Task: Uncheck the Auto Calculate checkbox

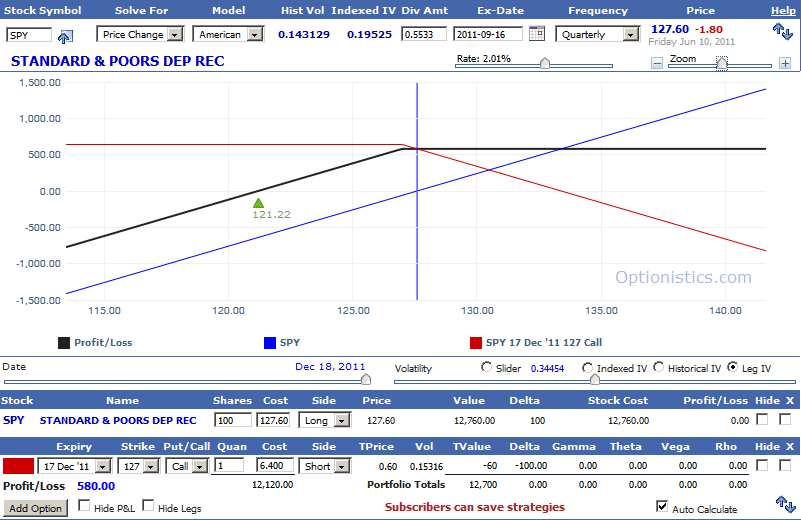Action: point(662,506)
